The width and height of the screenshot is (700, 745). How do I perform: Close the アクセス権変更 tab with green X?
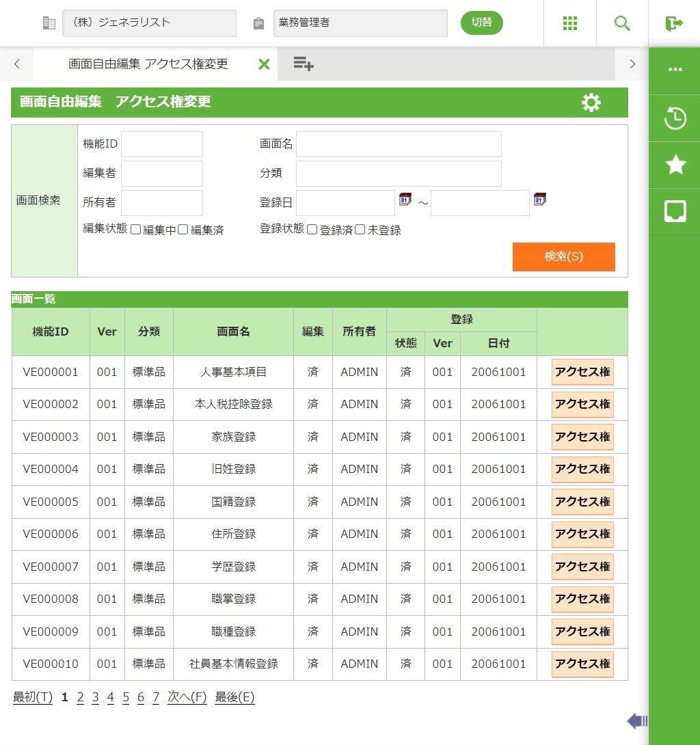coord(264,64)
